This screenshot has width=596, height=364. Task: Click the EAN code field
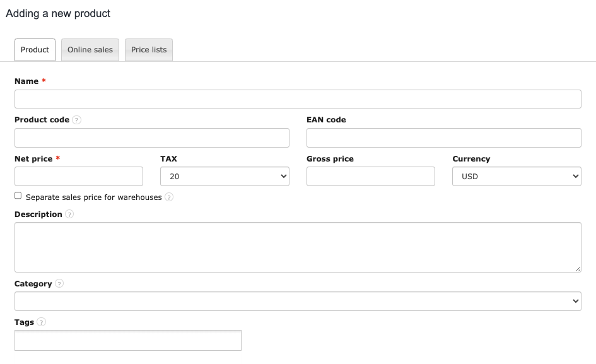tap(444, 138)
